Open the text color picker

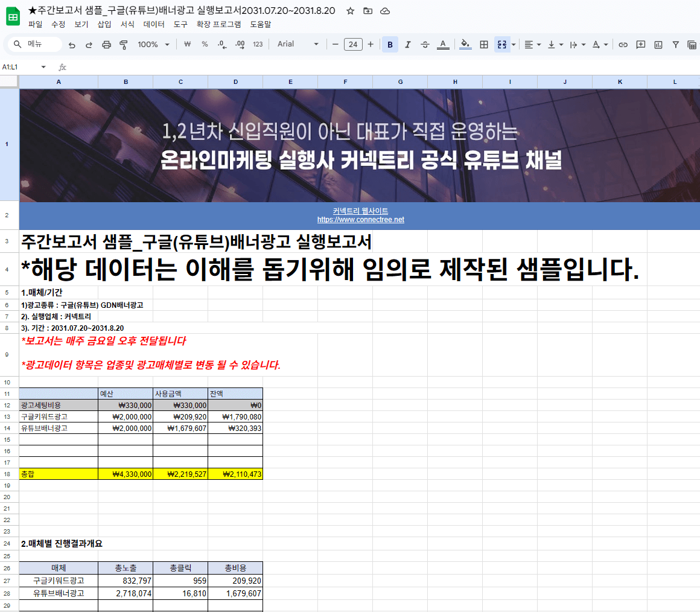pyautogui.click(x=443, y=44)
